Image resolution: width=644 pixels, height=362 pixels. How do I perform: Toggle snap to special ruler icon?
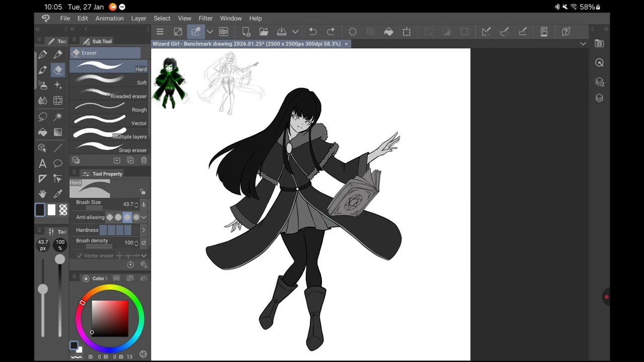tap(504, 32)
